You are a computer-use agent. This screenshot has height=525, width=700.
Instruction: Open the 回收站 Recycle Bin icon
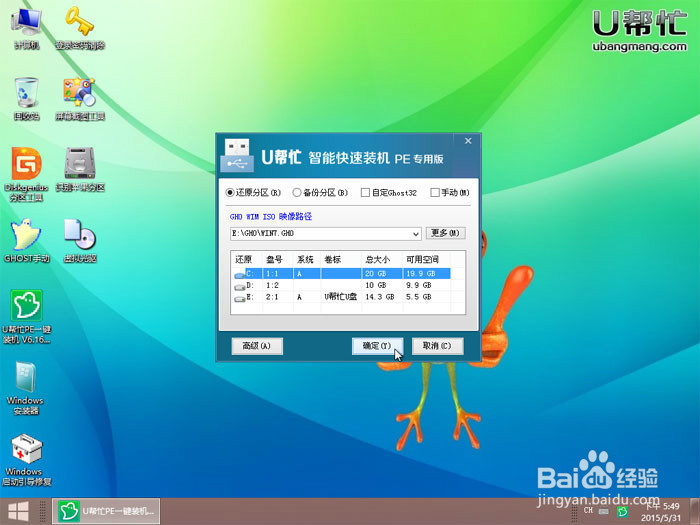tap(26, 99)
